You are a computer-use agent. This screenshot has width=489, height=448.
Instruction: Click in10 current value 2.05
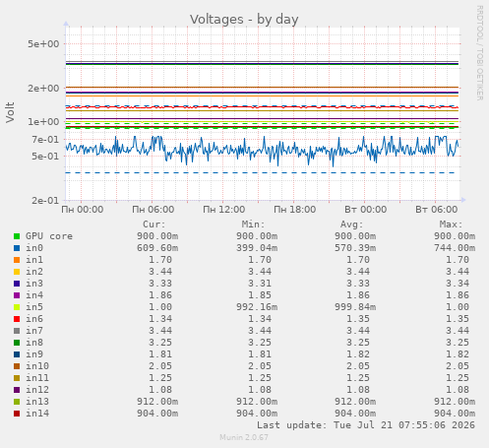click(160, 366)
